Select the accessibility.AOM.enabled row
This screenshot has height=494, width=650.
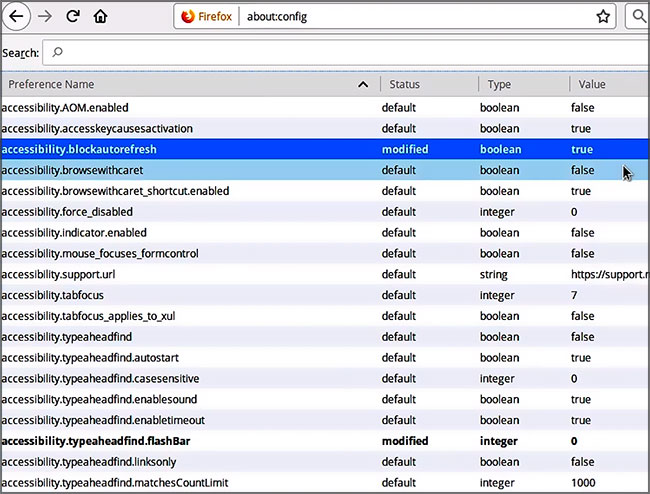(x=325, y=108)
